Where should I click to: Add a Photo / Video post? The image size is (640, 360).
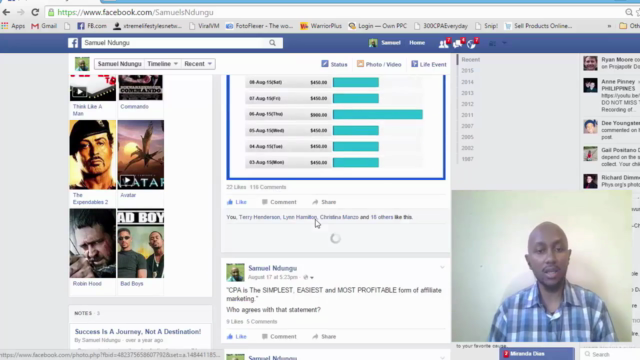379,64
